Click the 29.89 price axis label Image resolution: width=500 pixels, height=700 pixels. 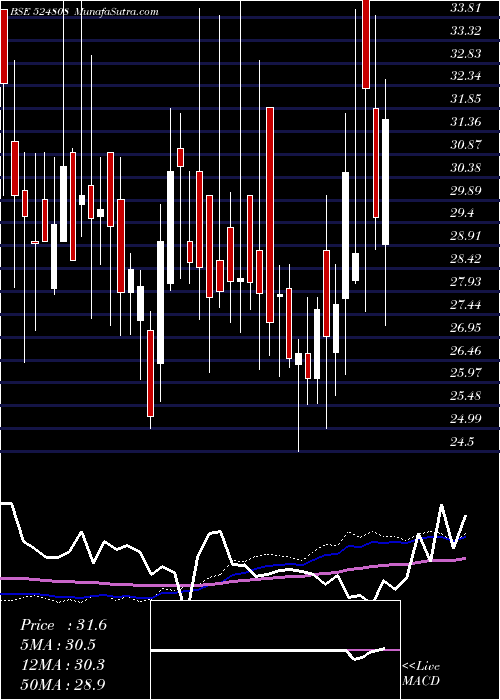[466, 191]
